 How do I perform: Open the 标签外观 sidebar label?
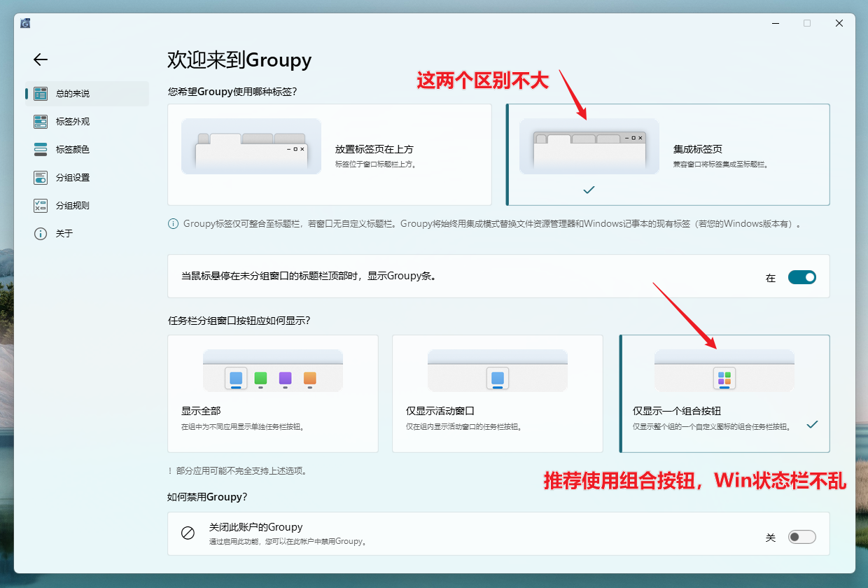pyautogui.click(x=73, y=122)
